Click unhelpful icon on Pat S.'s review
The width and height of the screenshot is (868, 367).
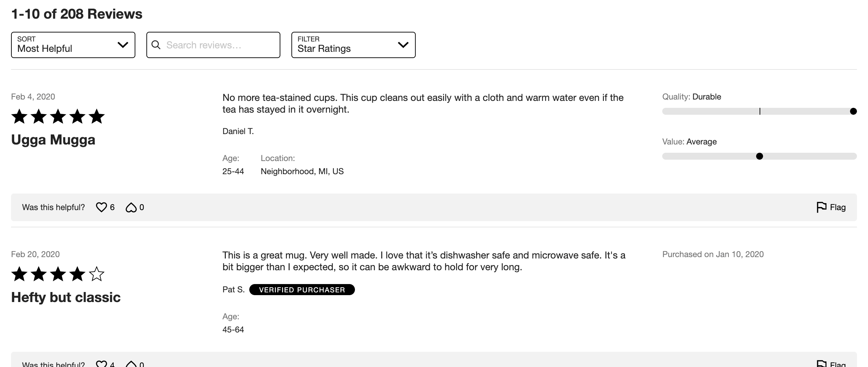pyautogui.click(x=131, y=364)
